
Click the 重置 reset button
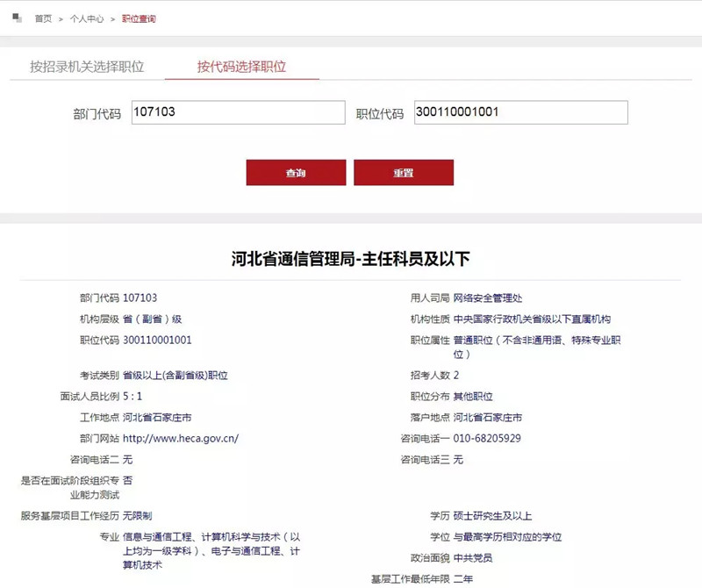(x=404, y=172)
